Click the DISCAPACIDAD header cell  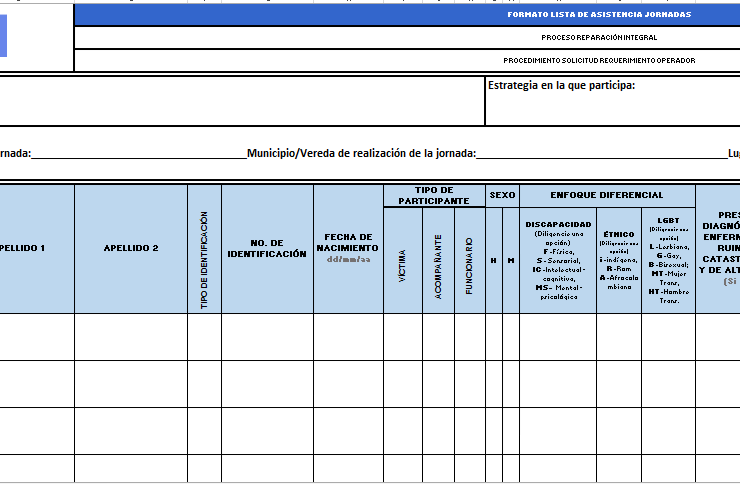pyautogui.click(x=558, y=260)
